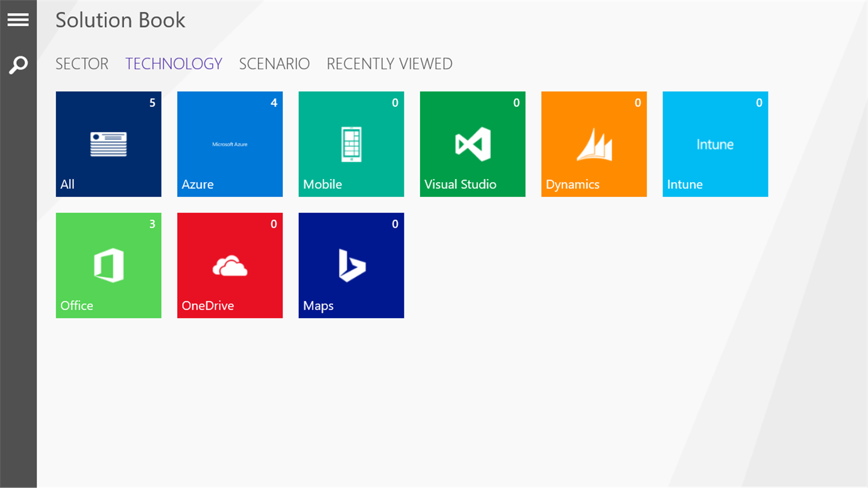The height and width of the screenshot is (488, 868).
Task: Click the search magnifier icon
Action: click(x=18, y=64)
